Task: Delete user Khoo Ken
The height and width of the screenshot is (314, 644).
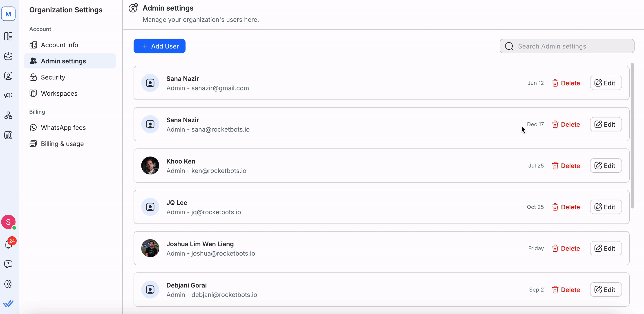Action: click(566, 166)
